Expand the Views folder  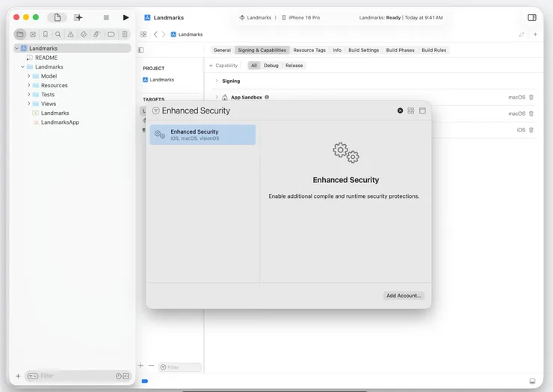click(28, 104)
